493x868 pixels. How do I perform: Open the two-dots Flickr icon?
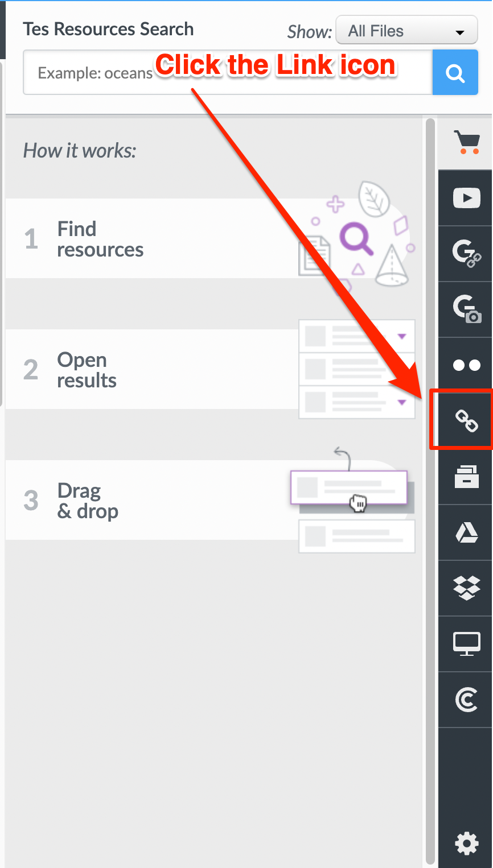[466, 365]
